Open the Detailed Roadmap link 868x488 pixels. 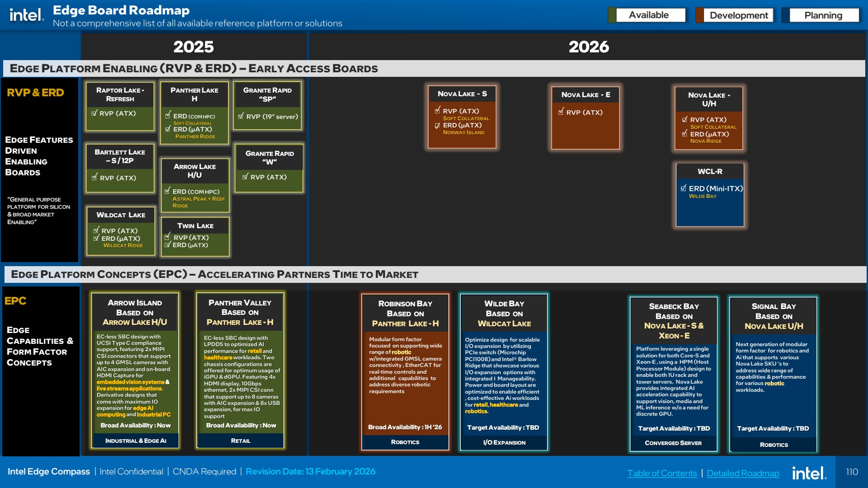pyautogui.click(x=743, y=473)
